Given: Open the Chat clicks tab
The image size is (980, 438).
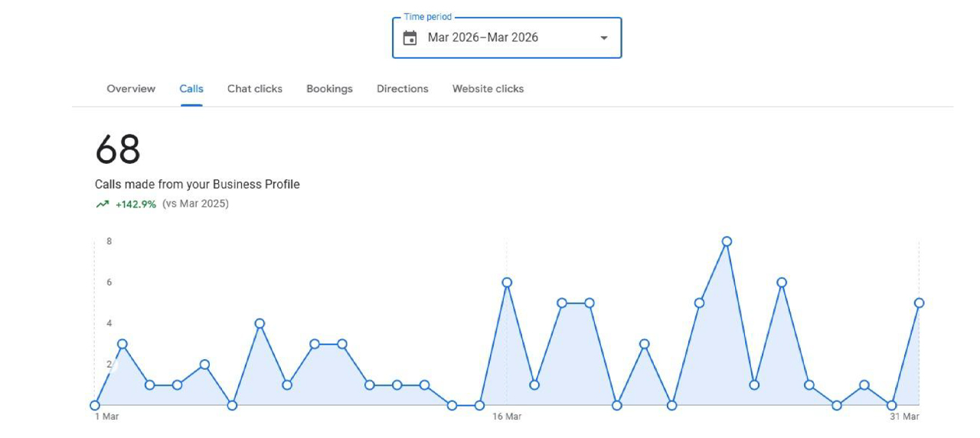Looking at the screenshot, I should (x=255, y=89).
